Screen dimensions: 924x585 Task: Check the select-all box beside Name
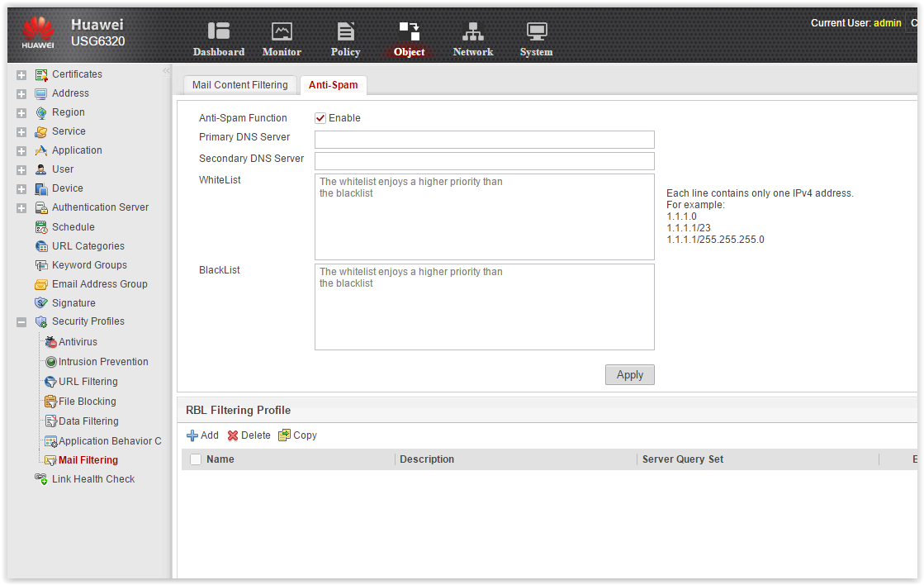click(196, 459)
